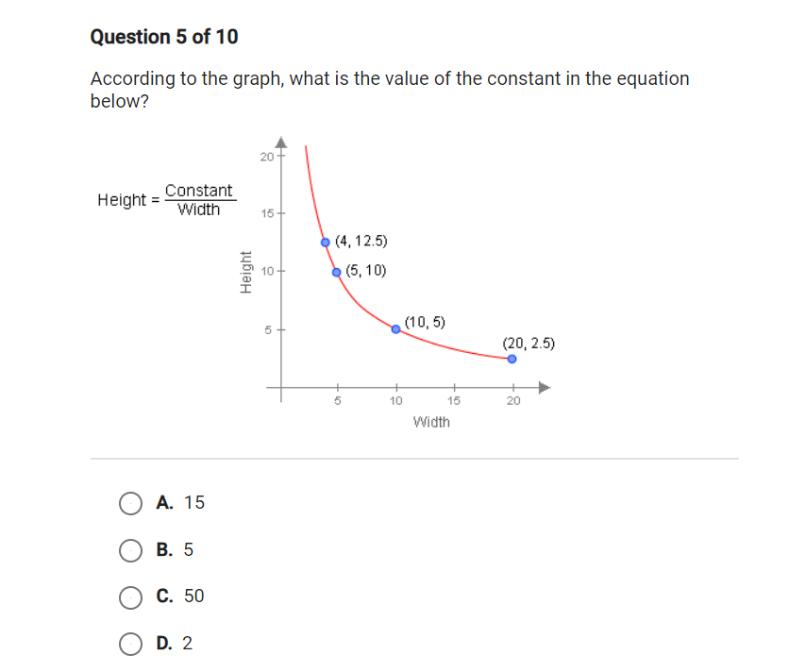
Task: Click the Question 5 of 10 heading
Action: point(164,37)
